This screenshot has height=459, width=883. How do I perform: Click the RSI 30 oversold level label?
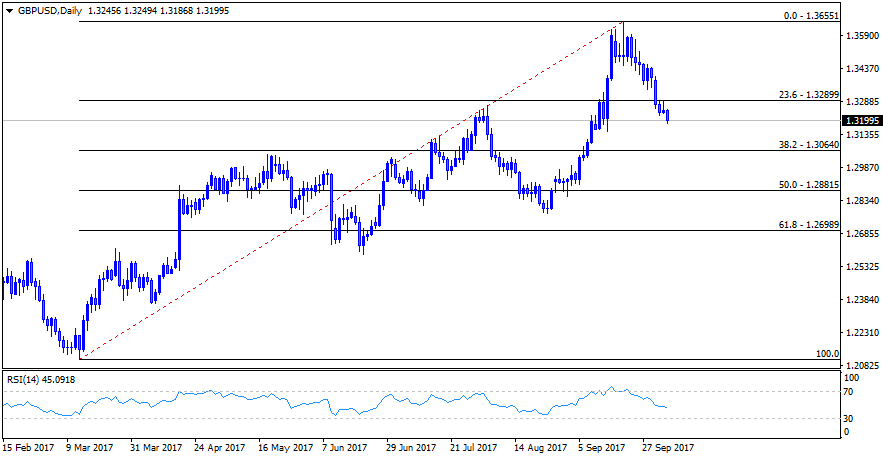851,418
